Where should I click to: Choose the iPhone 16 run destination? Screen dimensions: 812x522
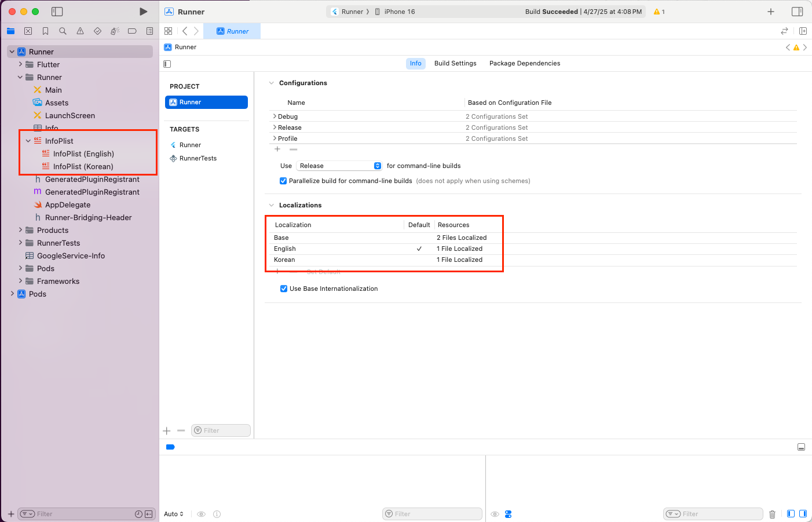(395, 12)
